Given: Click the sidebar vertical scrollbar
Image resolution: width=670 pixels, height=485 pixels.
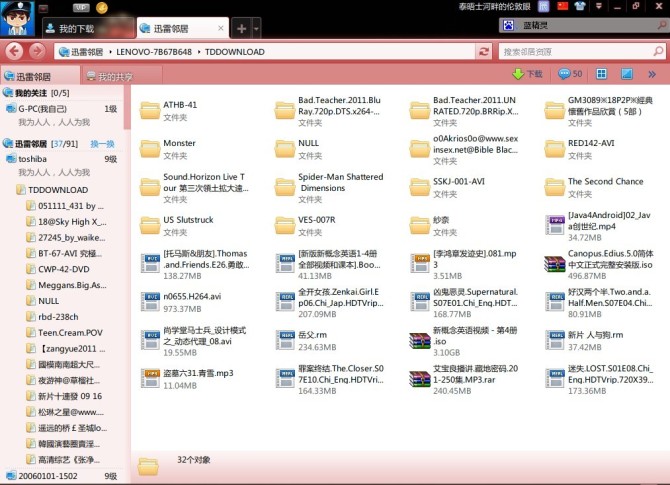Looking at the screenshot, I should point(126,107).
